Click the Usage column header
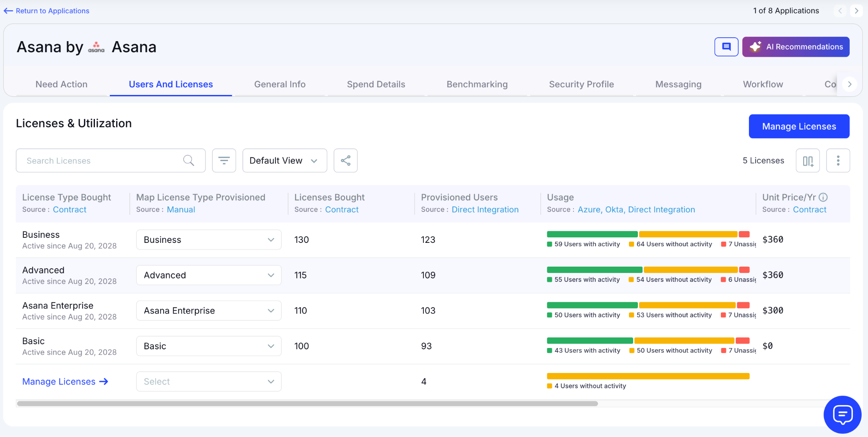Viewport: 868px width, 437px height. coord(560,197)
